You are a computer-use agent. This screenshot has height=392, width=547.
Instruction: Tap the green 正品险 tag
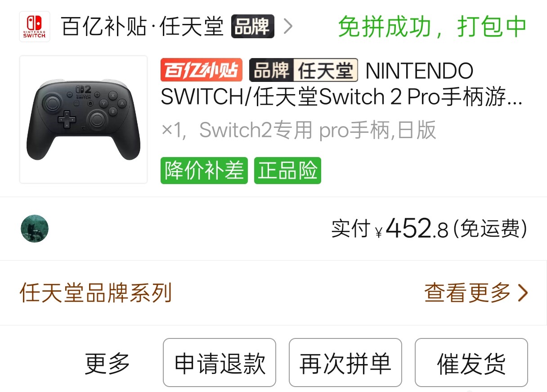287,171
